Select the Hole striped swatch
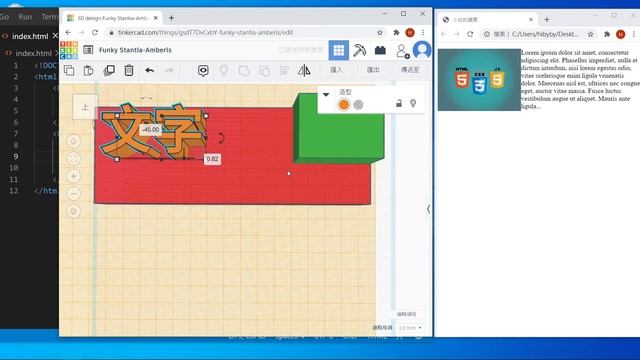The image size is (640, 360). (358, 105)
